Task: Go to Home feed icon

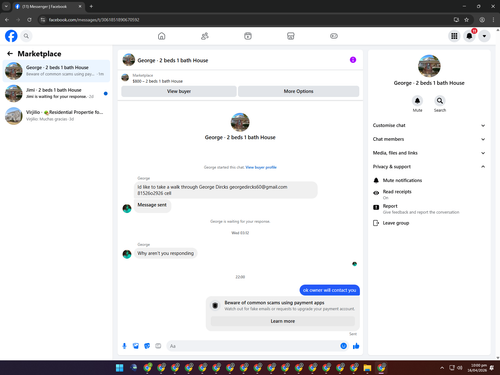Action: [x=161, y=36]
